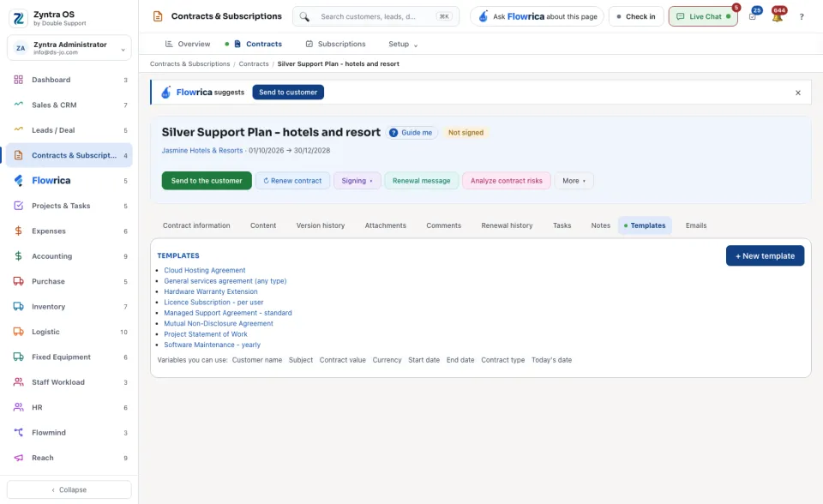Click the New template button
823x504 pixels.
[x=765, y=255]
